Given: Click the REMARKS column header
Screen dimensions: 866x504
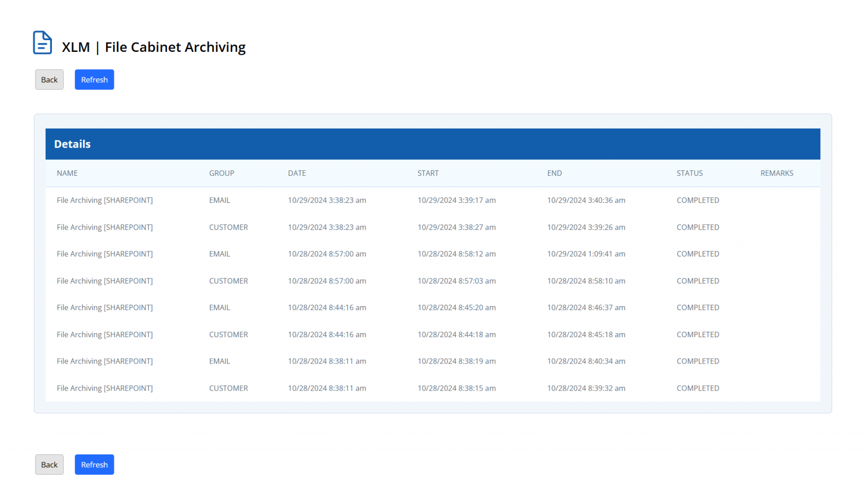Looking at the screenshot, I should 776,173.
